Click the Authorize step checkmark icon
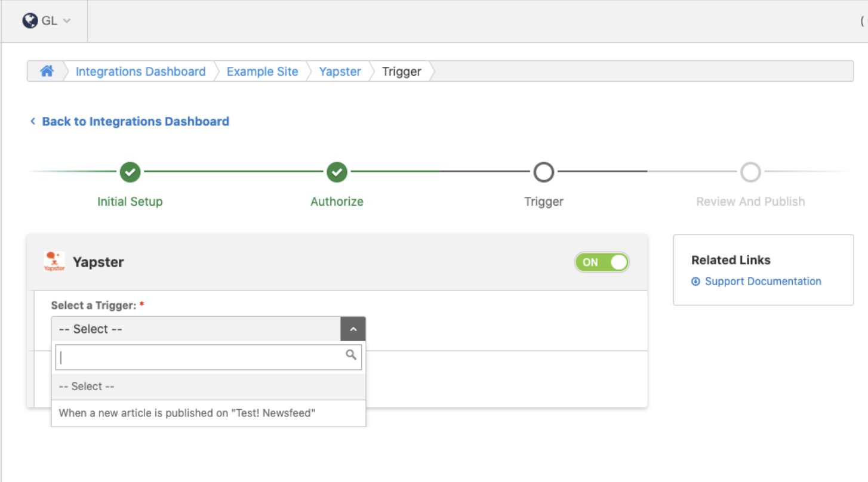868x482 pixels. pos(336,172)
